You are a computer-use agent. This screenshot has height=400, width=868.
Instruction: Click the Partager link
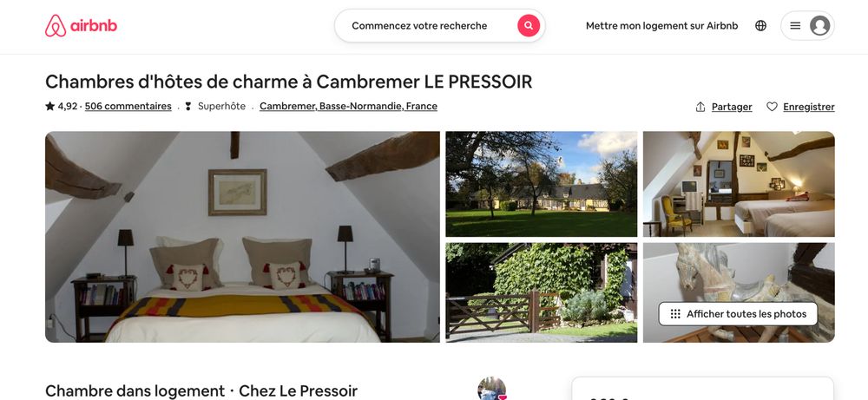pyautogui.click(x=732, y=107)
